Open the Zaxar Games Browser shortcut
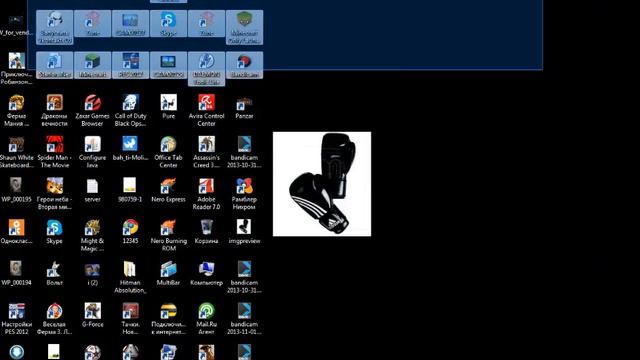640x360 pixels. [x=92, y=111]
